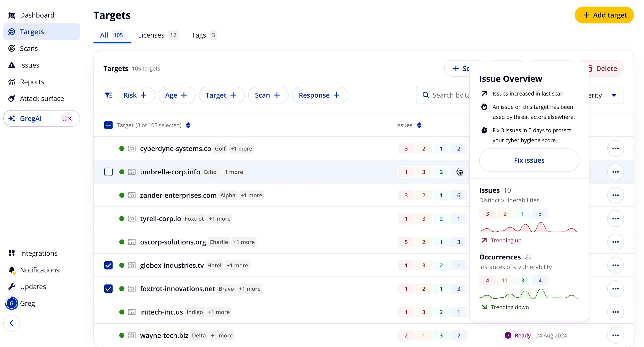This screenshot has width=644, height=347.
Task: Clear the select-all checkbox in the header
Action: coord(108,125)
